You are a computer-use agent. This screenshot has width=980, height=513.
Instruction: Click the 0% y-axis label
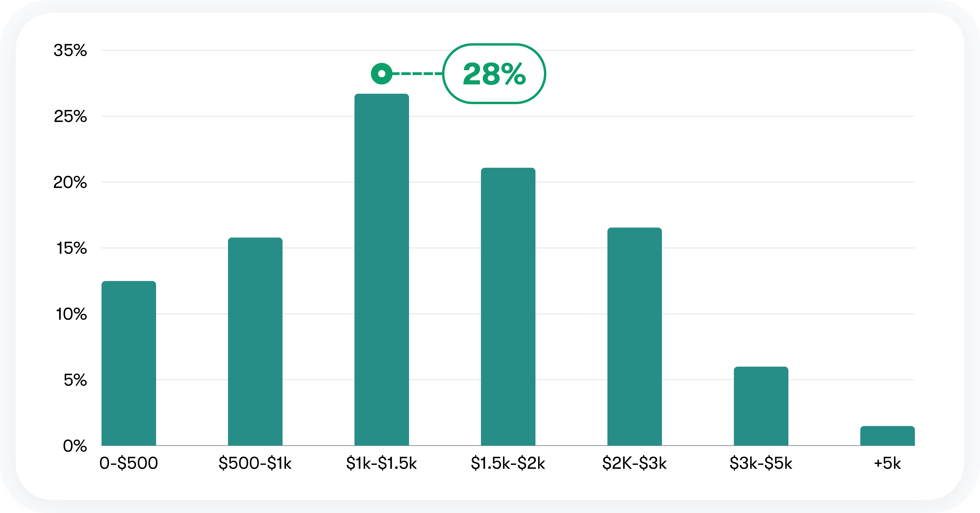tap(75, 446)
